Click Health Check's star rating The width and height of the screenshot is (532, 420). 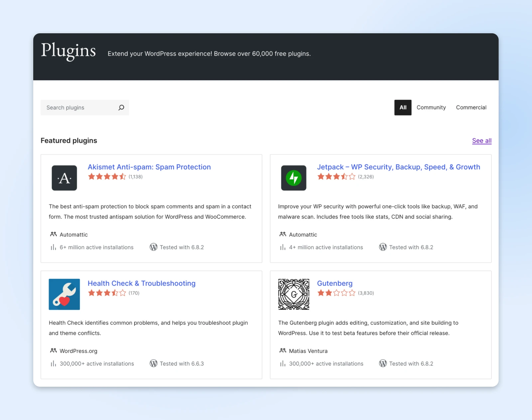[107, 293]
